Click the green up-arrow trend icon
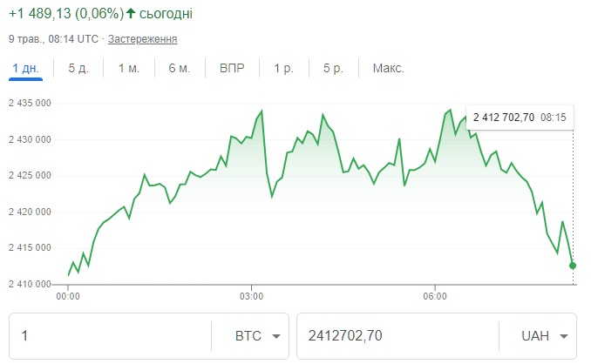 pos(131,14)
